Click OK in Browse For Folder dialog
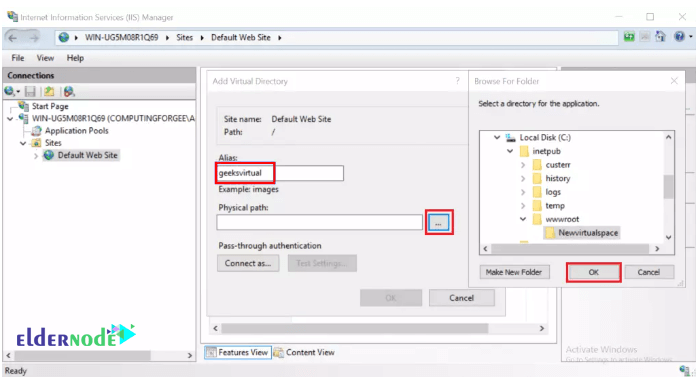The image size is (696, 377). 593,272
